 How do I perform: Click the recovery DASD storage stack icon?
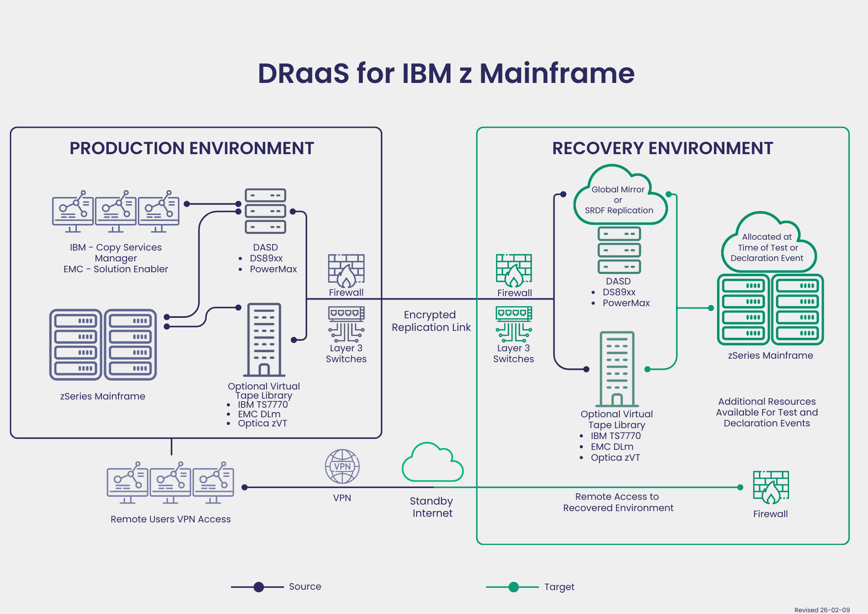[619, 251]
